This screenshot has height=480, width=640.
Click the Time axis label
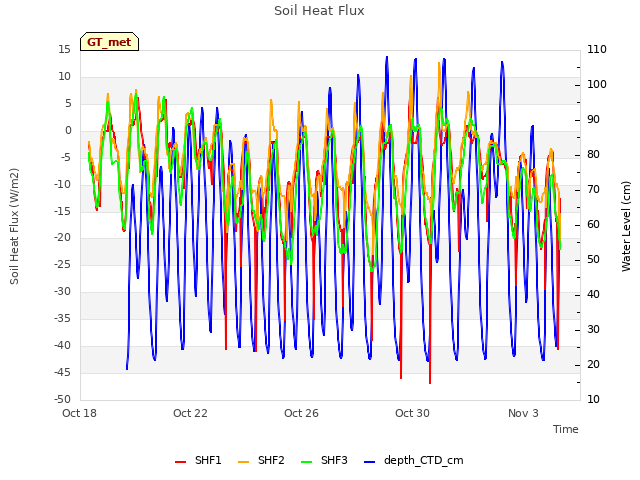566,429
